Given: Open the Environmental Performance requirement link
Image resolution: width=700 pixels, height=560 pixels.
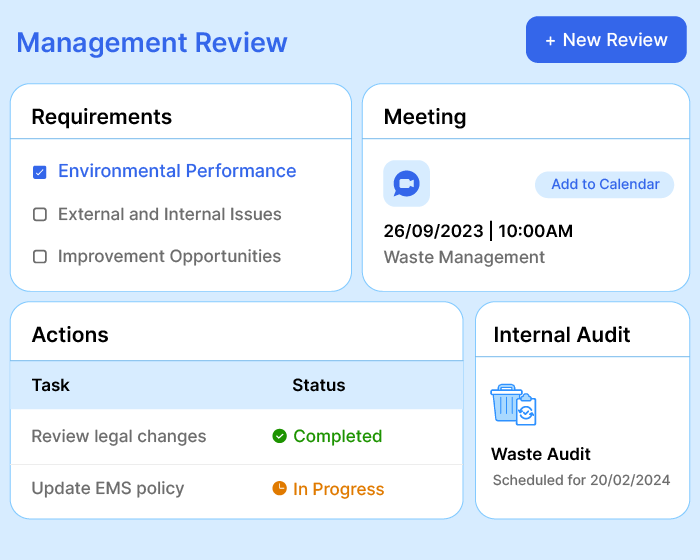Looking at the screenshot, I should pos(177,171).
